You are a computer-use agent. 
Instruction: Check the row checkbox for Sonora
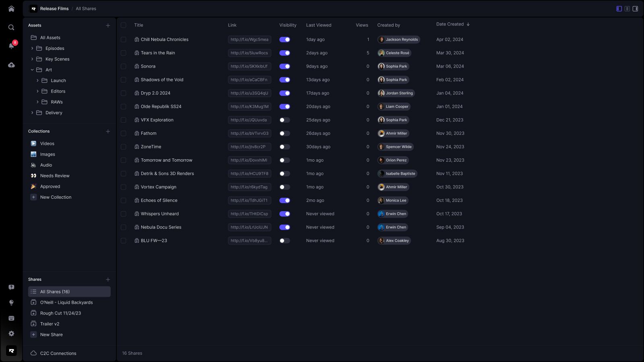coord(123,66)
